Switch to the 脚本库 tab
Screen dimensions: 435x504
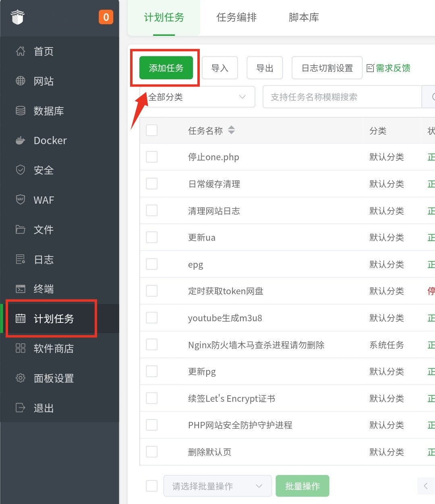point(304,17)
